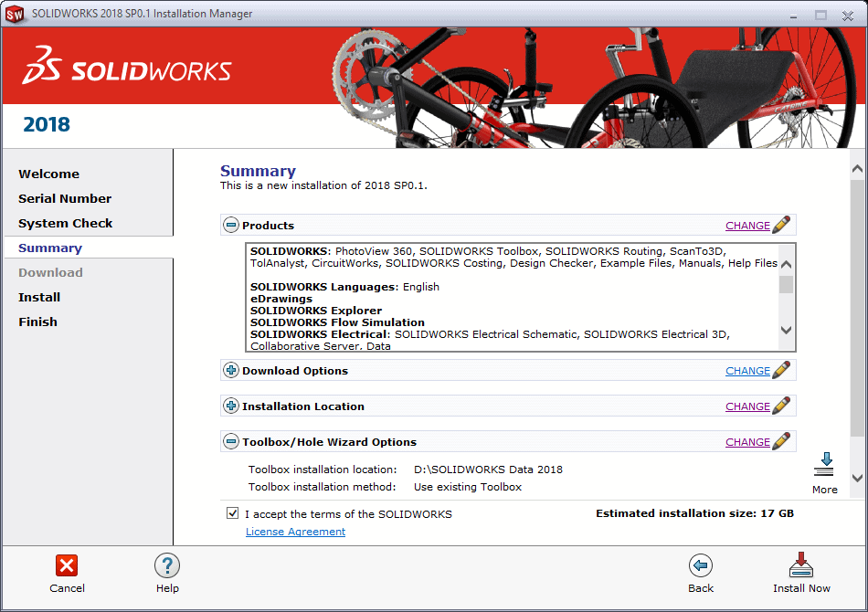This screenshot has height=612, width=868.
Task: Collapse the Toolbox/Hole Wizard Options section
Action: click(231, 441)
